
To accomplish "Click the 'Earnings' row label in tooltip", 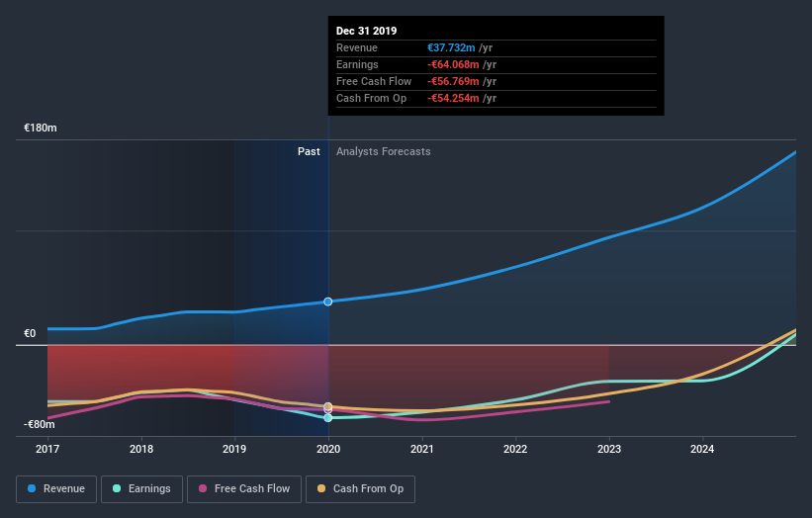I will [357, 64].
